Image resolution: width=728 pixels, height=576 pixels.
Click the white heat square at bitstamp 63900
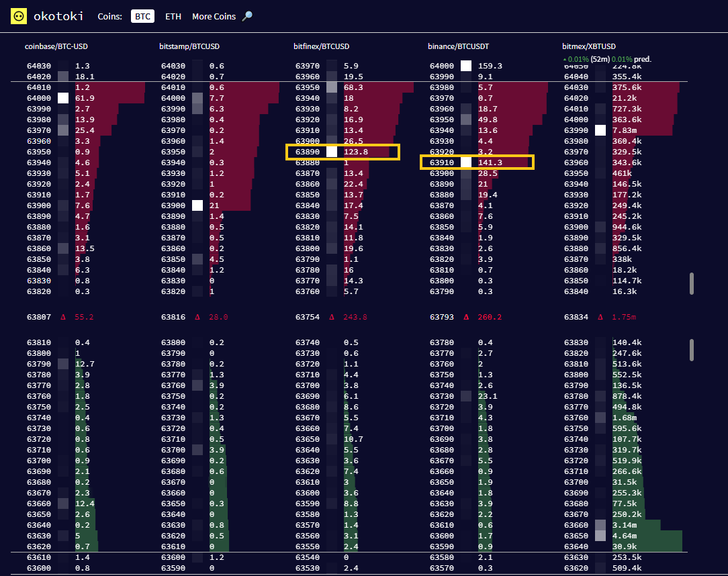[x=197, y=205]
